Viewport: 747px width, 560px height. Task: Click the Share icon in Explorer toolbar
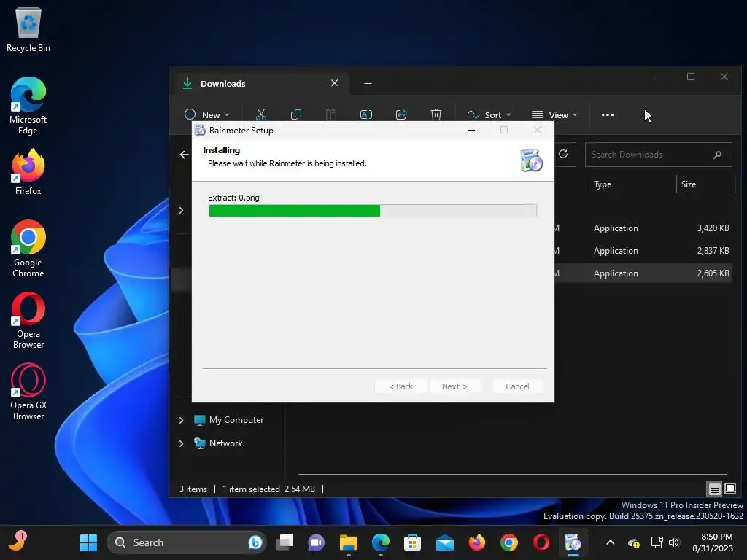click(x=401, y=114)
